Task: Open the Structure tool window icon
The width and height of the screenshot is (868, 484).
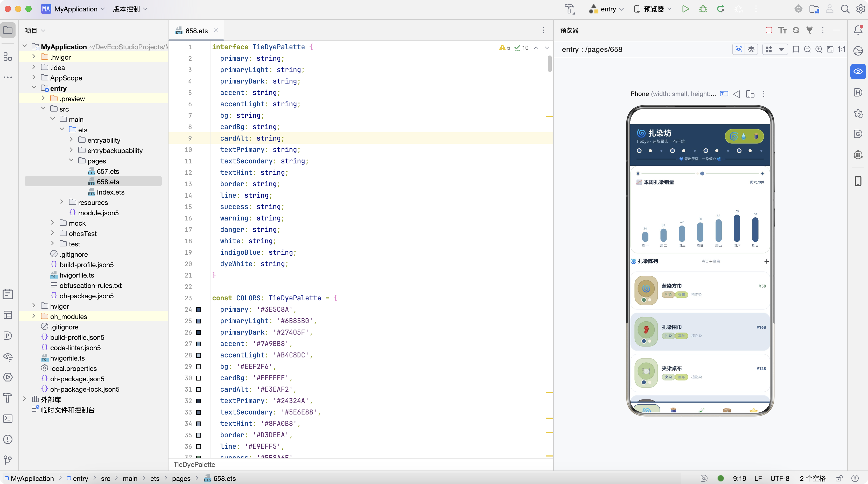Action: 8,56
